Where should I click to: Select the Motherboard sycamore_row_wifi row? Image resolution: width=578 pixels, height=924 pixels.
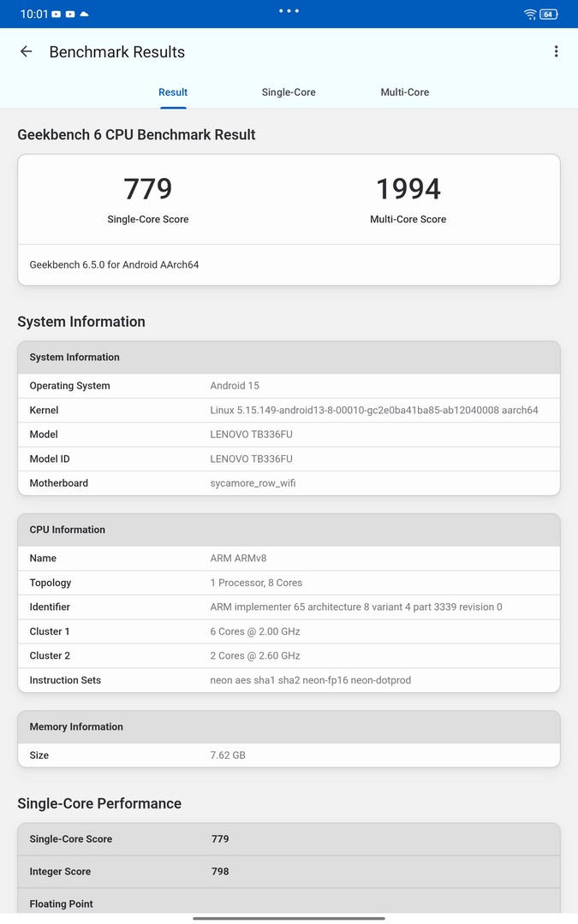point(289,483)
